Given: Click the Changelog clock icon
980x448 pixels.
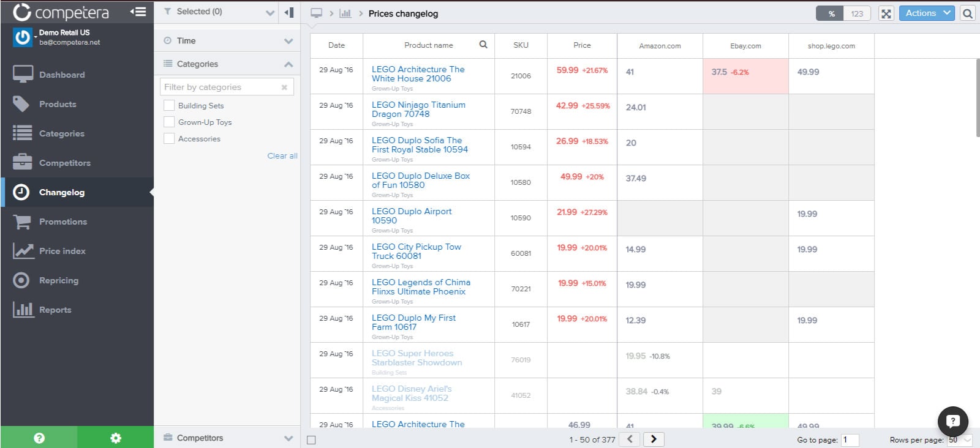Looking at the screenshot, I should 21,192.
